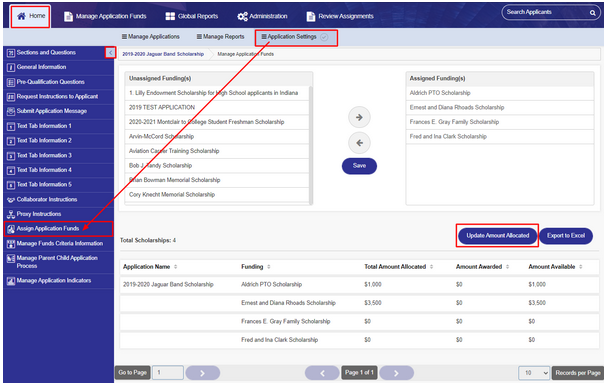Click Manage Funds Criteria Information icon
607x383 pixels.
[x=11, y=244]
